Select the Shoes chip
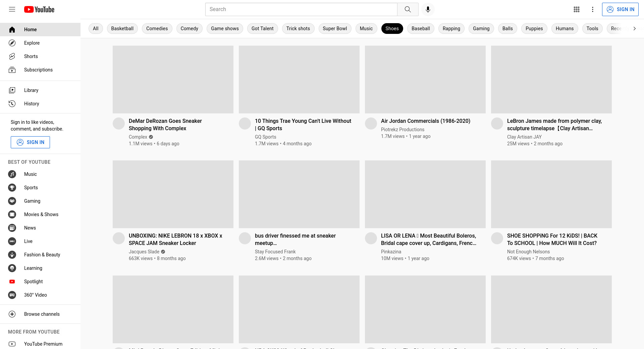The height and width of the screenshot is (349, 644). click(x=392, y=29)
